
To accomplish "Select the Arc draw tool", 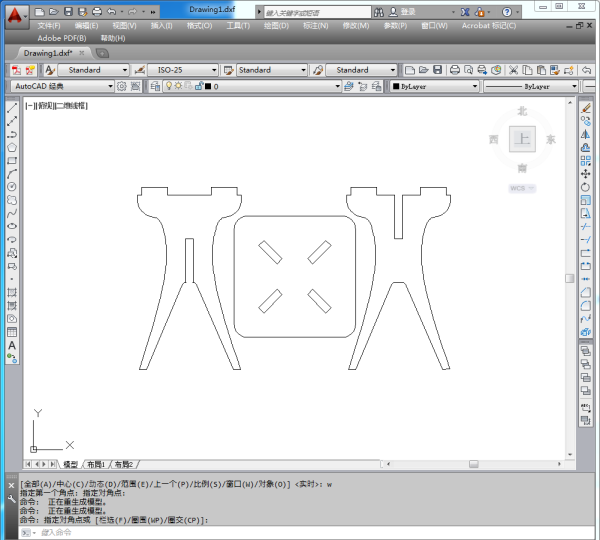I will click(x=12, y=174).
